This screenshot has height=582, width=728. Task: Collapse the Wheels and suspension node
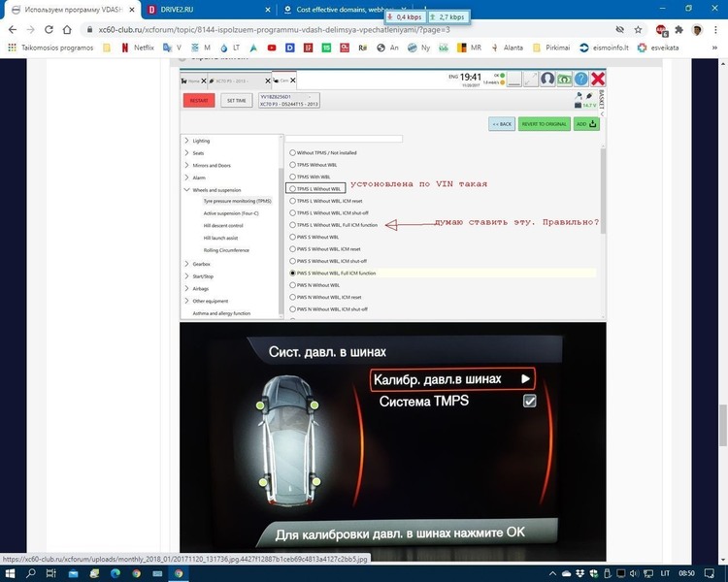tap(186, 190)
